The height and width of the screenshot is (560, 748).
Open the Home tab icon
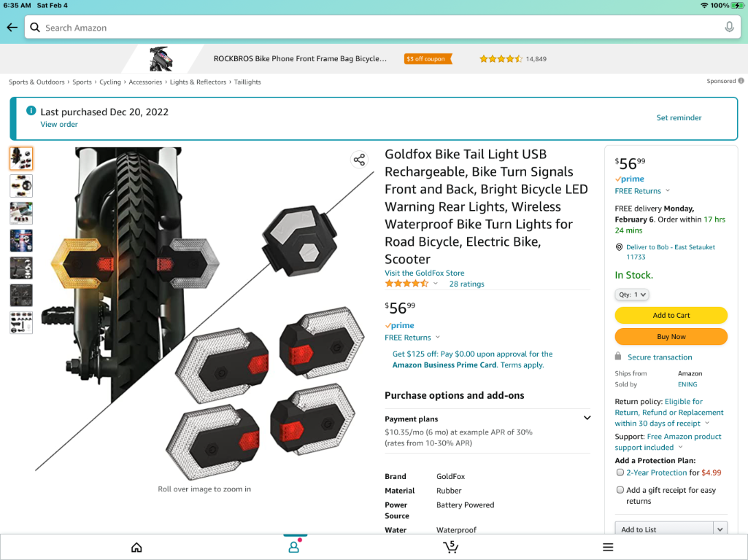pos(136,547)
